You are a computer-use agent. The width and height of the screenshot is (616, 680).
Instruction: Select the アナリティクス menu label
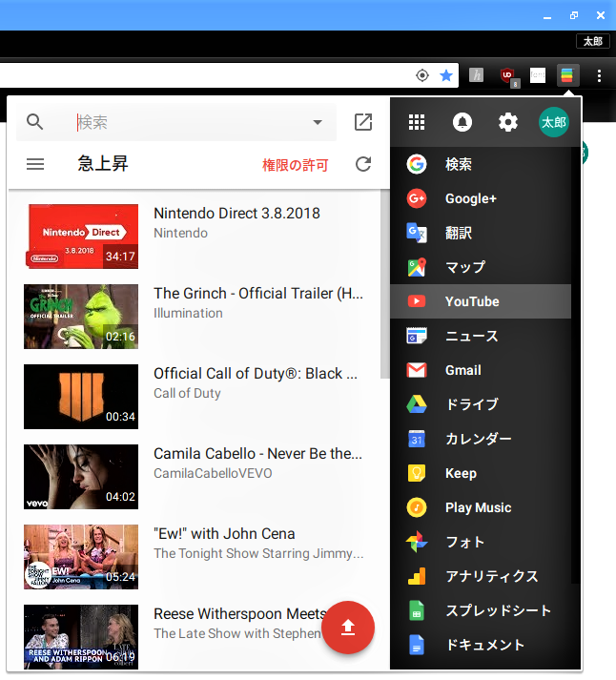click(492, 576)
